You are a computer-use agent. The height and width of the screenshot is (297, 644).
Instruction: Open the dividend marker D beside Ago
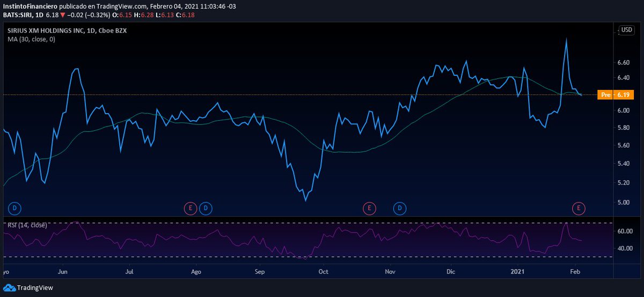click(x=205, y=207)
